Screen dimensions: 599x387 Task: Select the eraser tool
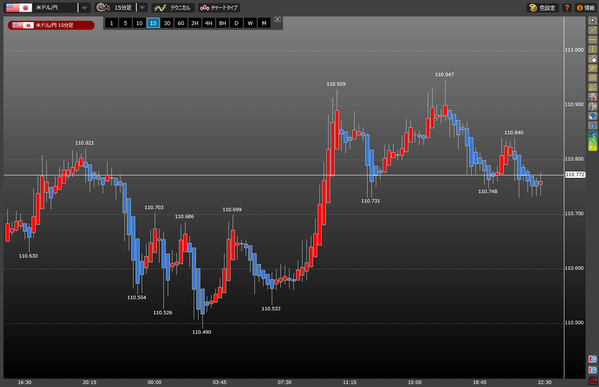click(x=593, y=116)
